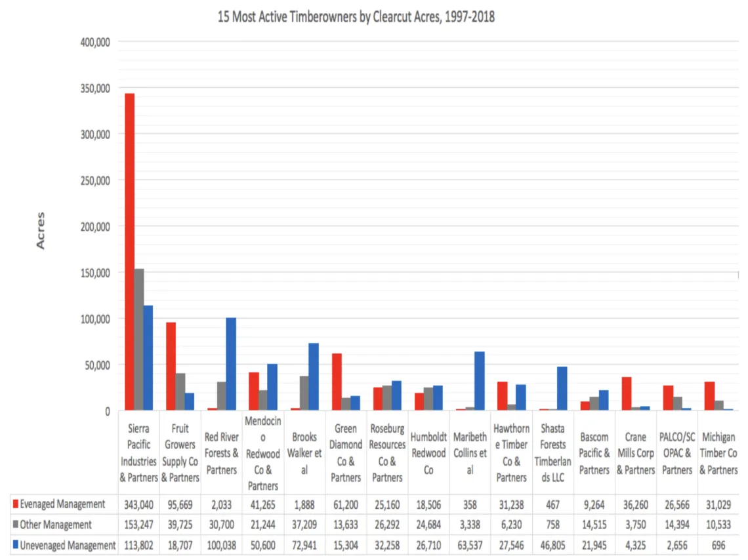The image size is (748, 560).
Task: Click the 'Michigan Timber Co & Partners' label
Action: click(x=718, y=453)
